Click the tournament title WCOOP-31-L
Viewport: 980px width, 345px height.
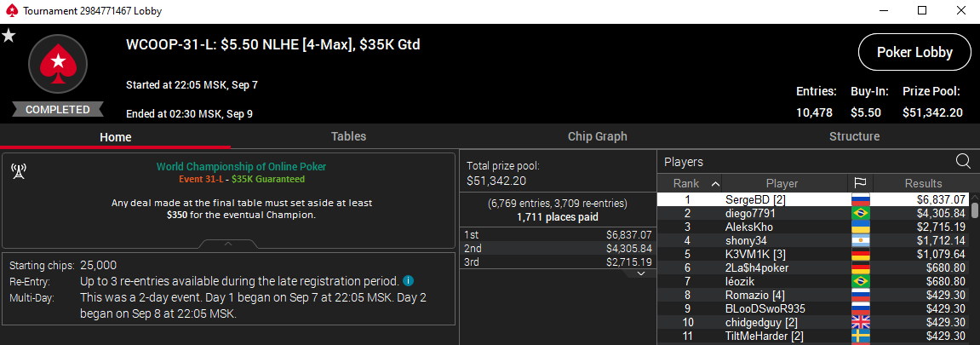tap(273, 45)
